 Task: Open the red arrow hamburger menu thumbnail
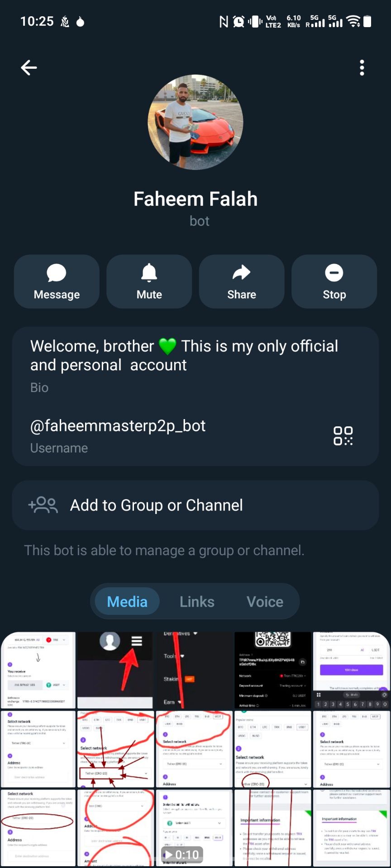click(x=115, y=670)
